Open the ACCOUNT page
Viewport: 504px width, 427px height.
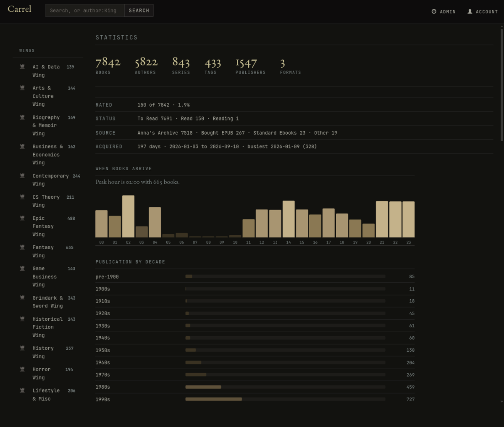pyautogui.click(x=483, y=12)
